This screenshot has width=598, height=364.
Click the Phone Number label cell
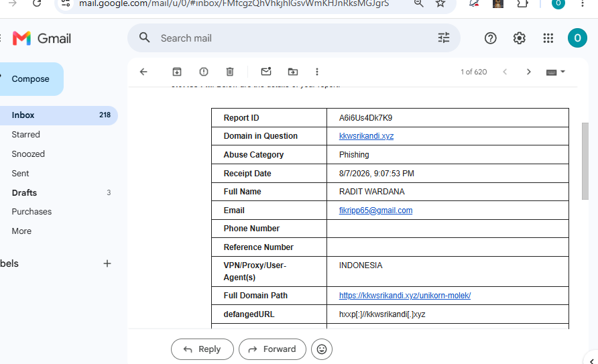point(270,229)
